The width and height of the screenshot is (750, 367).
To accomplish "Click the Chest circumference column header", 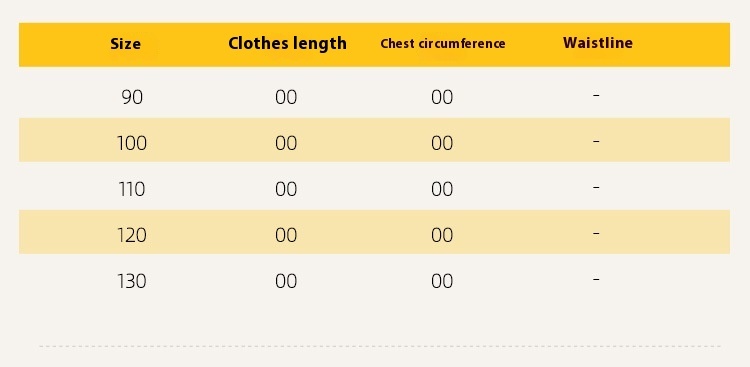I will tap(442, 44).
